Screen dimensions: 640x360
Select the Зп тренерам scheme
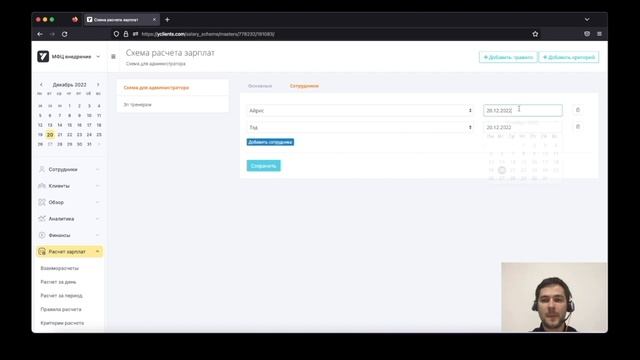(138, 104)
